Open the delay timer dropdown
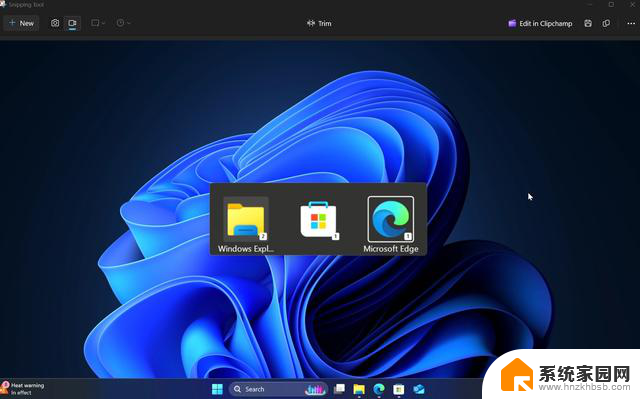Screen dimensions: 640x399 pos(123,23)
